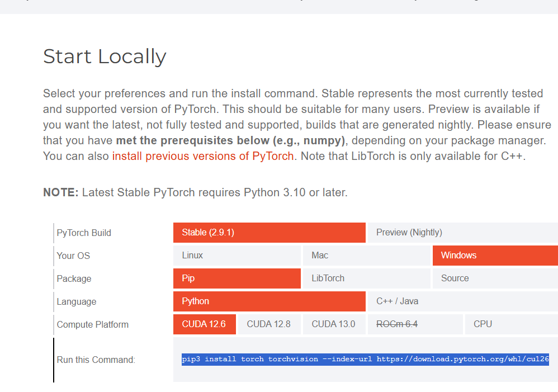Click the Start Locally heading
This screenshot has width=558, height=392.
coord(105,56)
